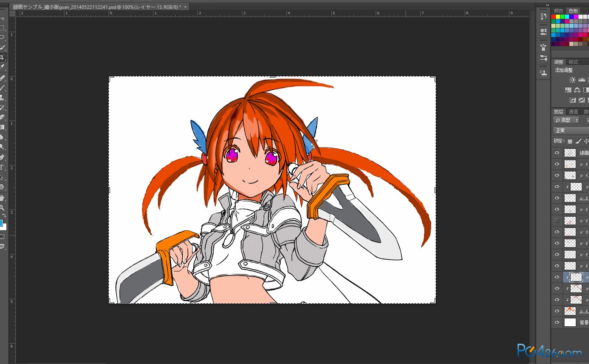Viewport: 589px width, 364px height.
Task: Select the Gradient tool
Action: [2, 127]
